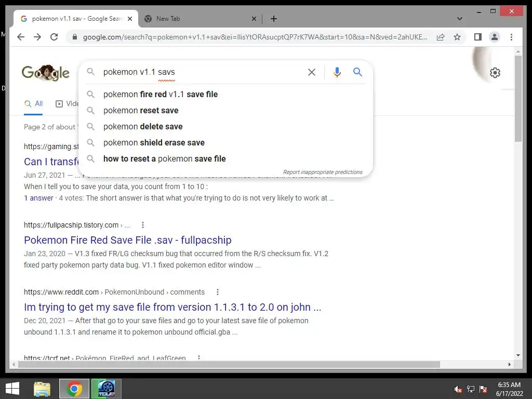The image size is (532, 399).
Task: Open Chrome three-dot menu
Action: (x=511, y=37)
